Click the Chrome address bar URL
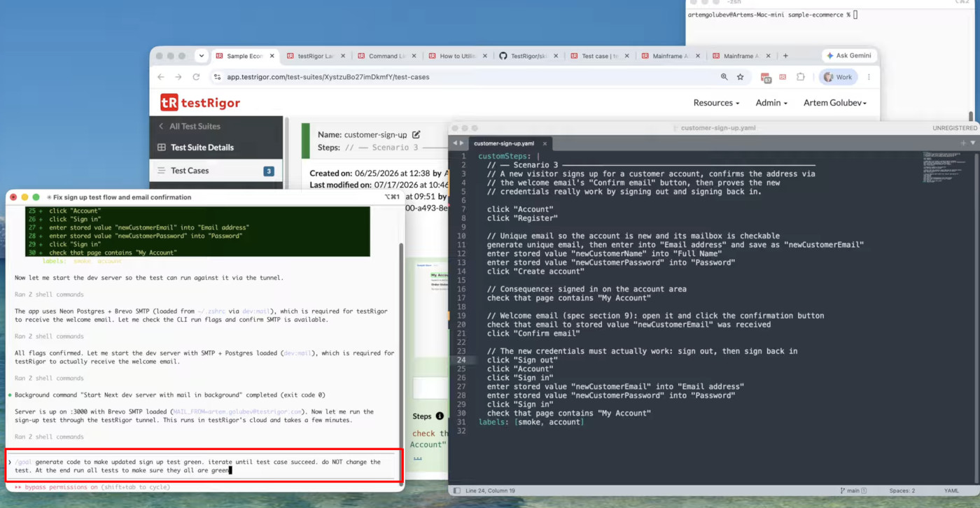 click(328, 77)
